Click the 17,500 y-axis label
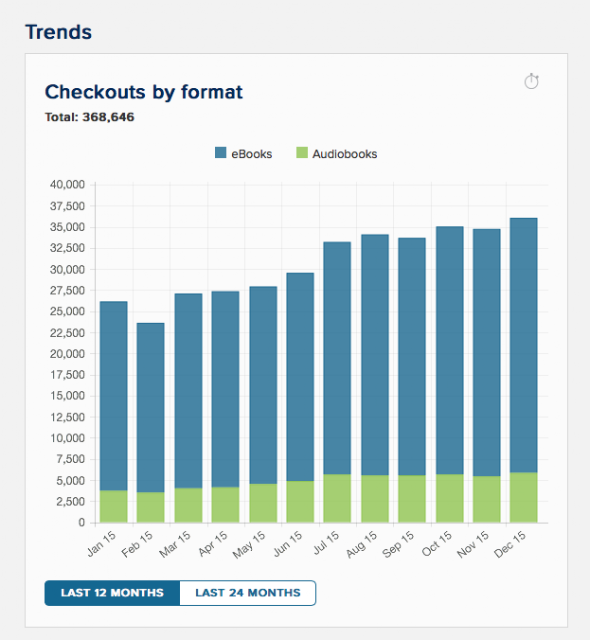Screen dimensions: 590x640 point(67,375)
